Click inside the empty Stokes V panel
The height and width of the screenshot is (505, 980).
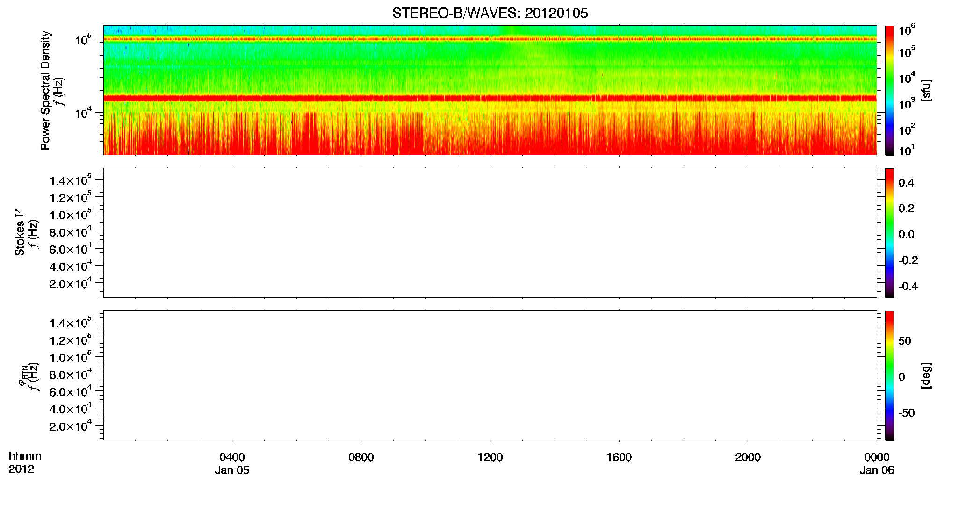click(490, 233)
